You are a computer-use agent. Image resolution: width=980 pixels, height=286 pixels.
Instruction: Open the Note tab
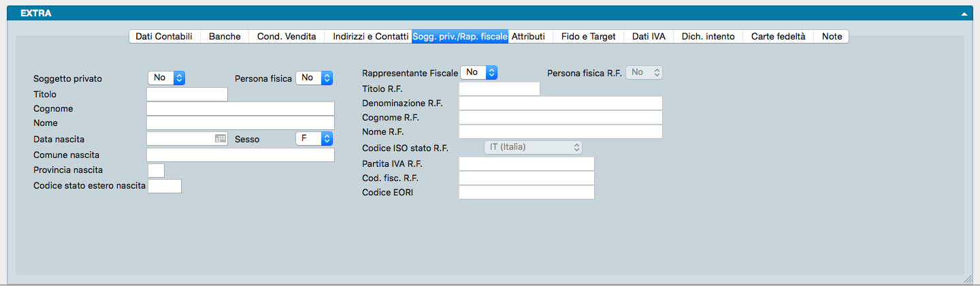[x=832, y=37]
